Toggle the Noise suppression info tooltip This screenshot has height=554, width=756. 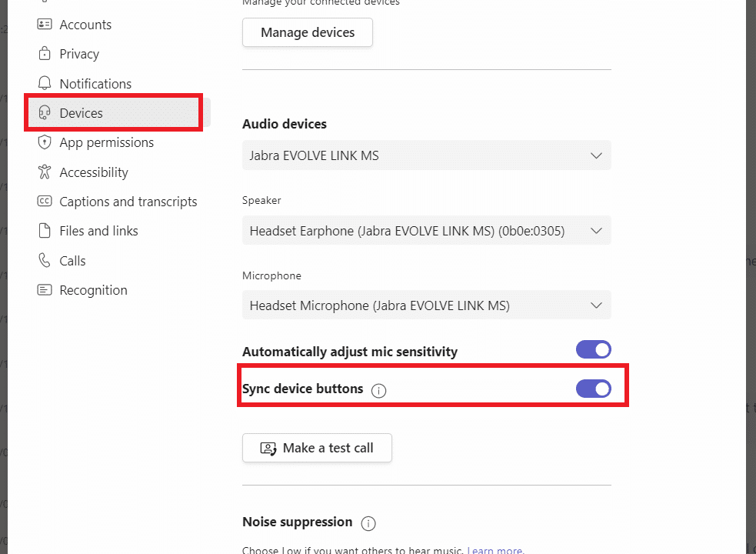point(368,523)
